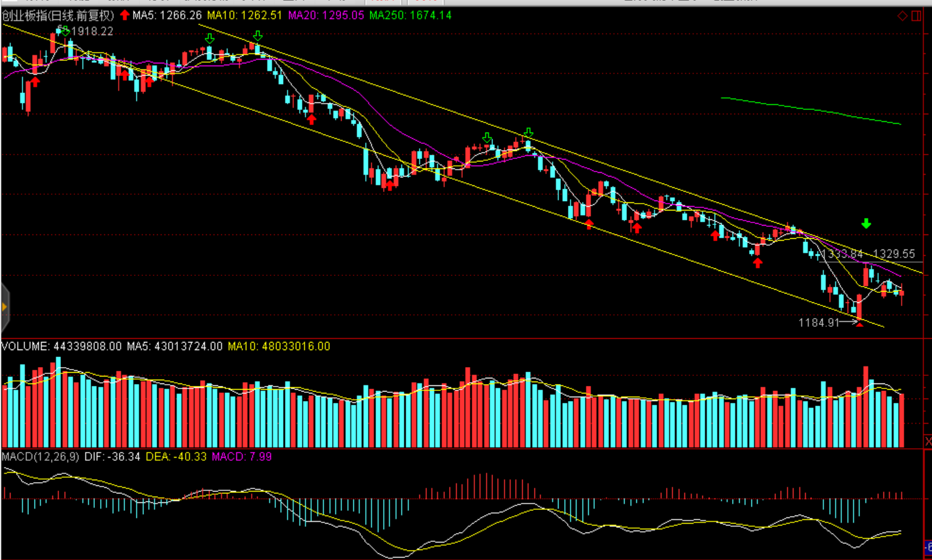Click the small red X icon right of volume panel
Viewport: 932px width, 560px height.
[x=928, y=442]
